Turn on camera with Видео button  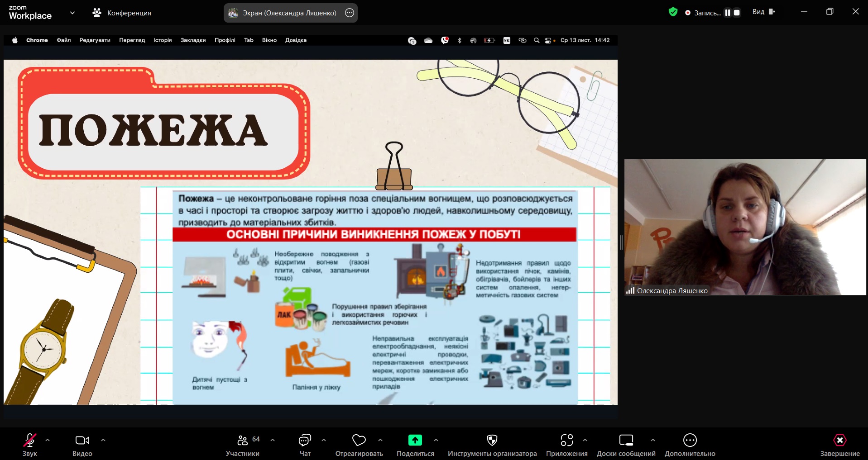pyautogui.click(x=82, y=440)
